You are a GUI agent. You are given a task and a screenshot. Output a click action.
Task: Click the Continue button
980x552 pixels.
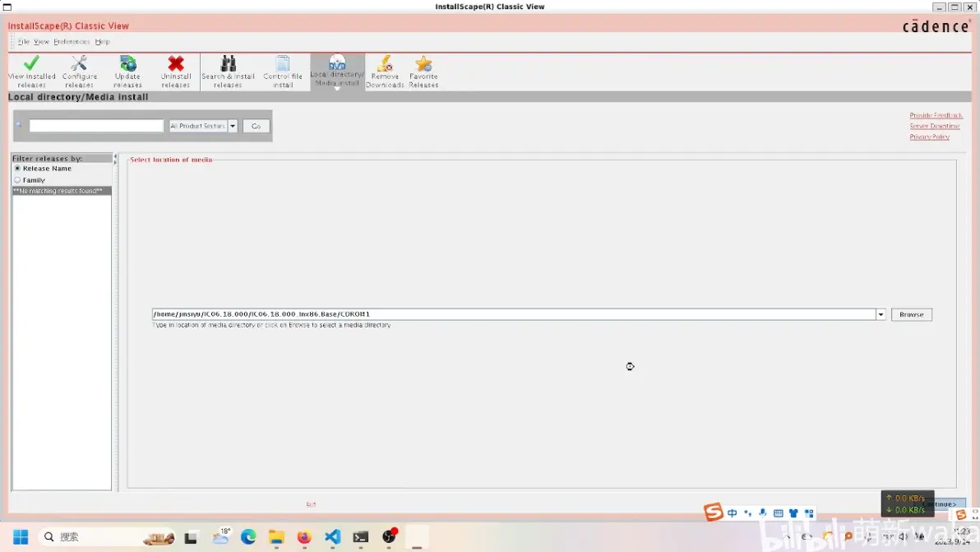click(x=942, y=503)
